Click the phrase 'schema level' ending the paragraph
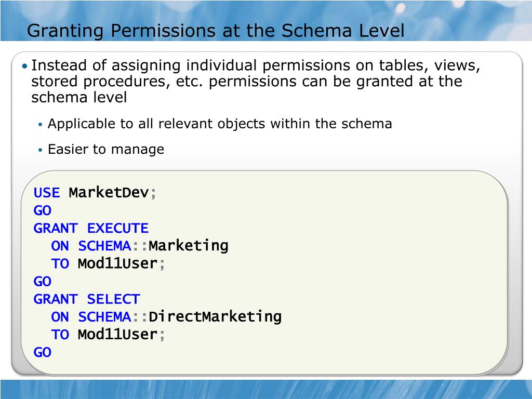The image size is (532, 399). coord(79,98)
